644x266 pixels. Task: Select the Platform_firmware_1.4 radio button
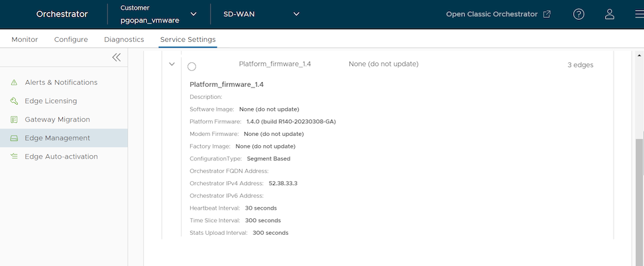[x=192, y=66]
